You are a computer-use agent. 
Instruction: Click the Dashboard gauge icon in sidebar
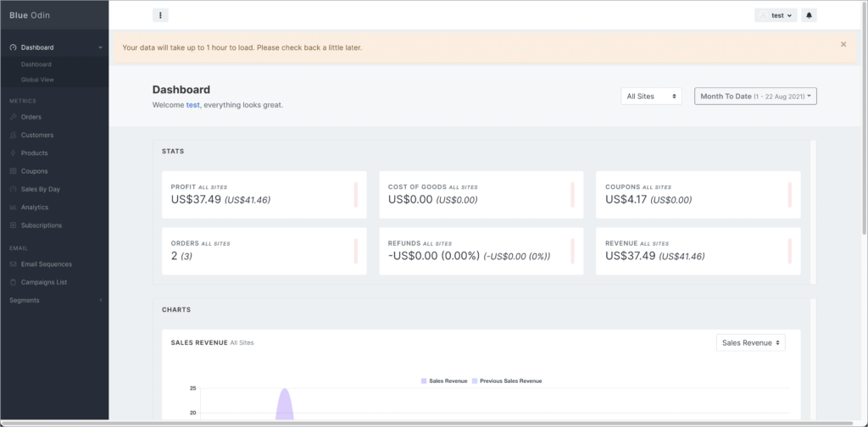click(14, 47)
